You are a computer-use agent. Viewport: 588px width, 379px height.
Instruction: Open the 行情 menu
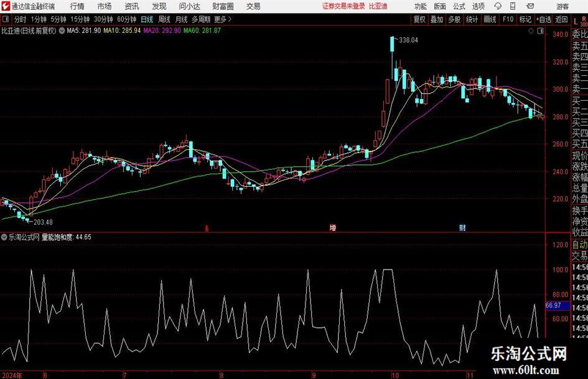click(x=77, y=6)
